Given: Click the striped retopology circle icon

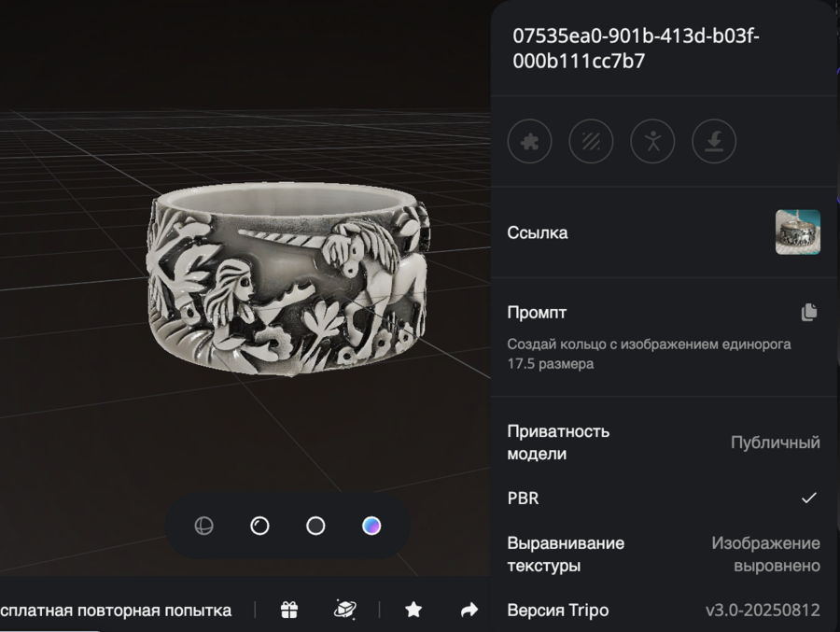Looking at the screenshot, I should (591, 142).
